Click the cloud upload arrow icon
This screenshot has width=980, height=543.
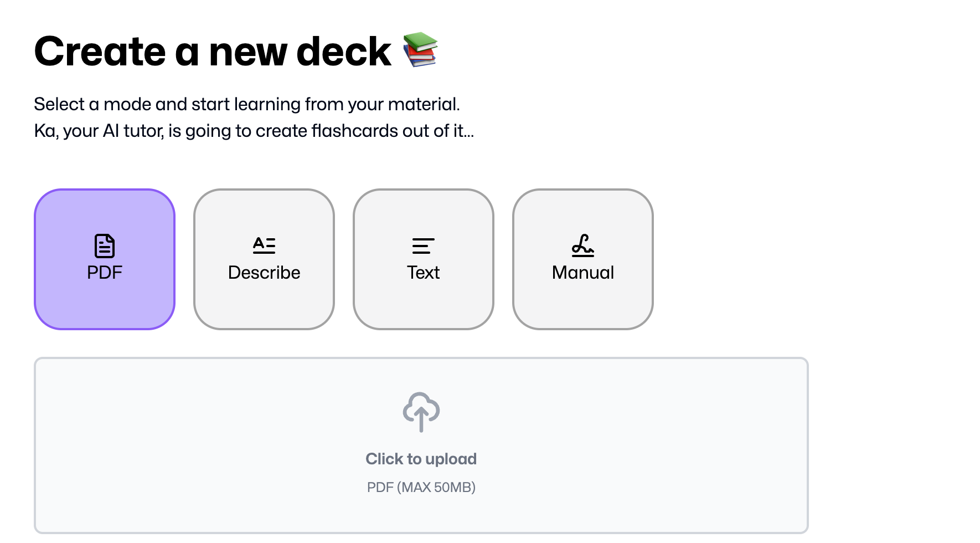(421, 412)
